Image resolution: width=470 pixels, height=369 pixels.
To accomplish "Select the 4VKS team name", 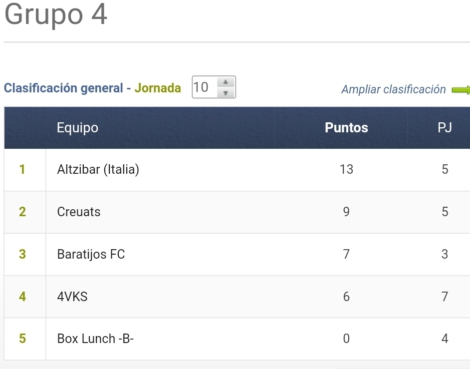I will click(72, 297).
